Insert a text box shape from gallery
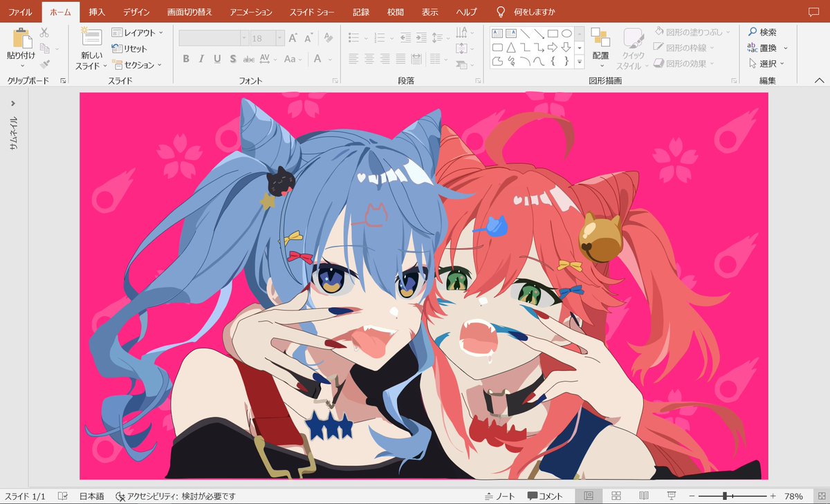830x504 pixels. pyautogui.click(x=497, y=32)
